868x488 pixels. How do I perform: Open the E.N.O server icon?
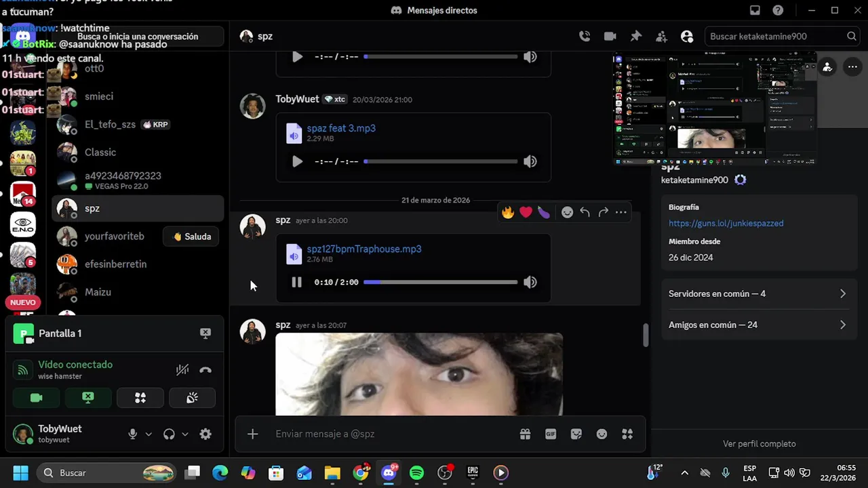(23, 224)
